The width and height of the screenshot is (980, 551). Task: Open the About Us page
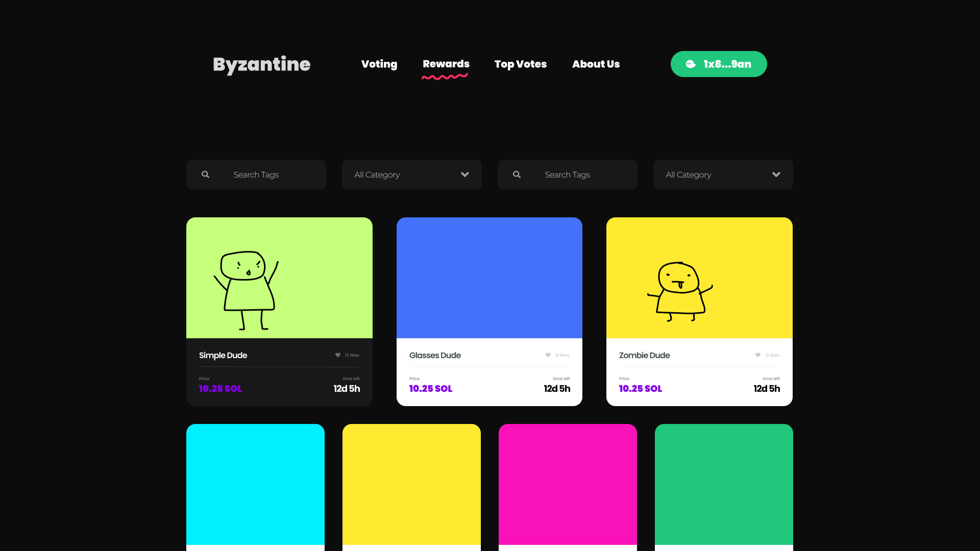pyautogui.click(x=596, y=64)
